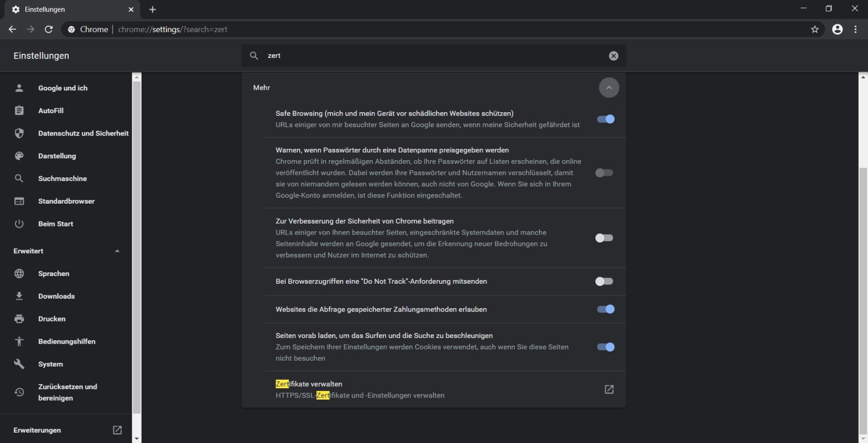Click the Standardbrowser window icon
The height and width of the screenshot is (443, 868).
pos(19,201)
